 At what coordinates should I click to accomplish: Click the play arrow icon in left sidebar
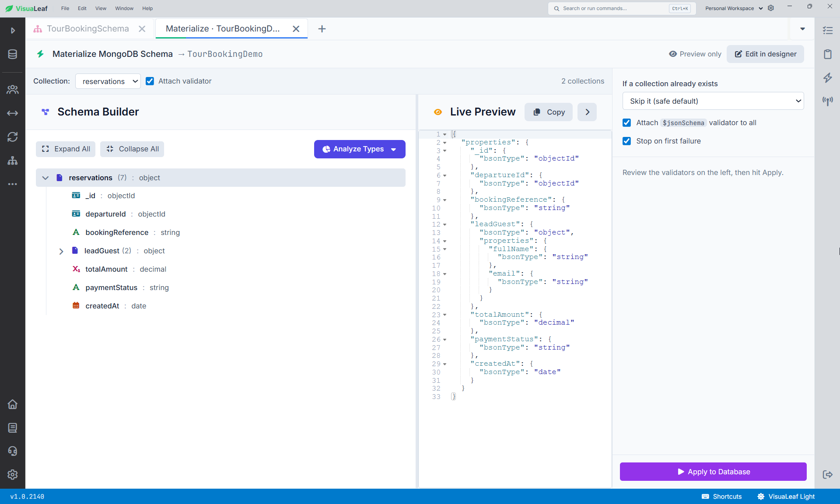tap(13, 30)
